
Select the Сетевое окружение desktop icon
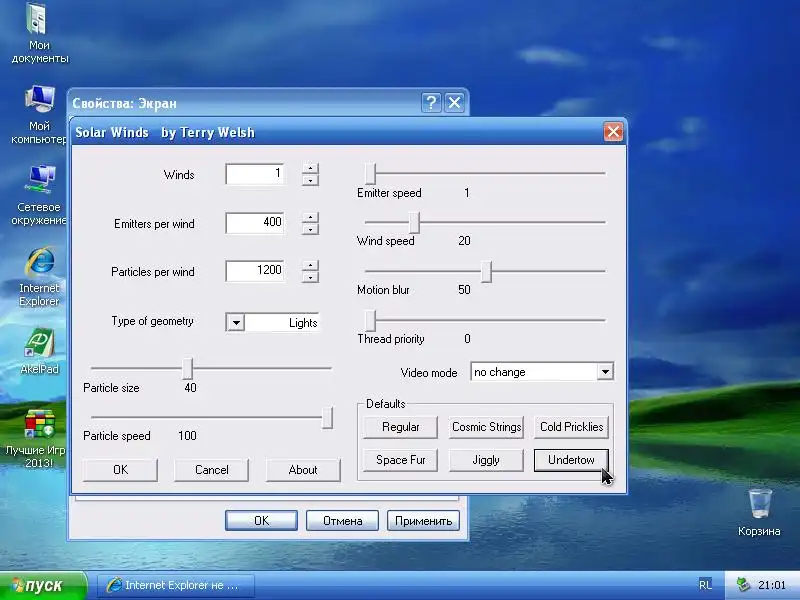(39, 195)
